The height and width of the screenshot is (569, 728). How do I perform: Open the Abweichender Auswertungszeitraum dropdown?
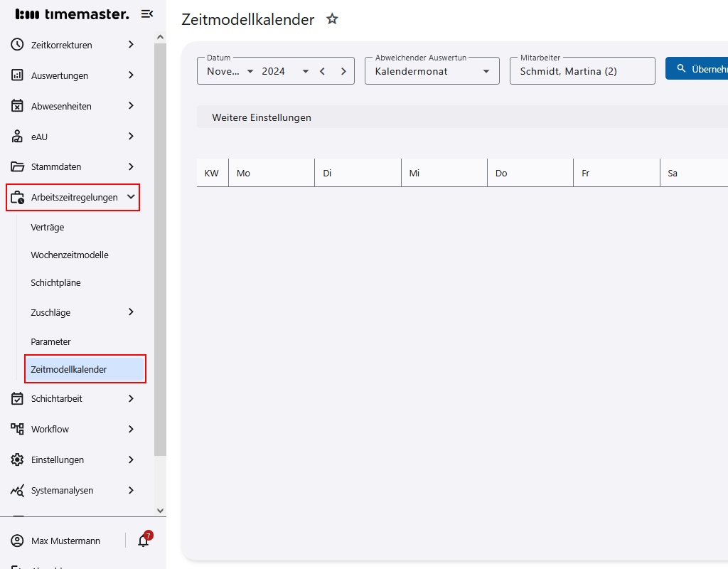tap(488, 70)
